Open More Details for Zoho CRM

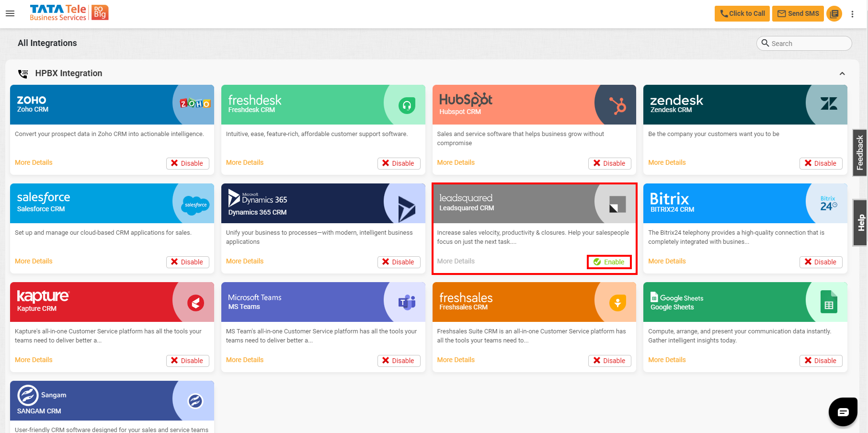coord(34,162)
